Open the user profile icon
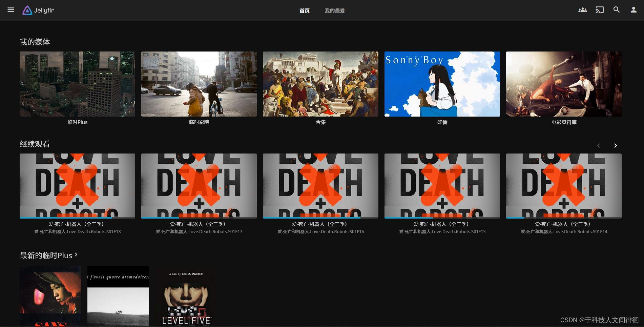This screenshot has height=327, width=644. (x=633, y=10)
